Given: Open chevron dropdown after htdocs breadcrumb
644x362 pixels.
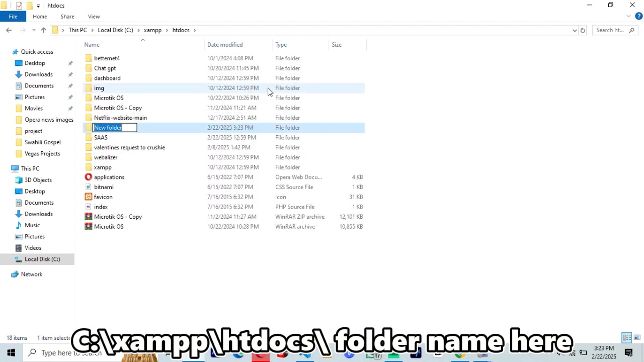Looking at the screenshot, I should 195,30.
